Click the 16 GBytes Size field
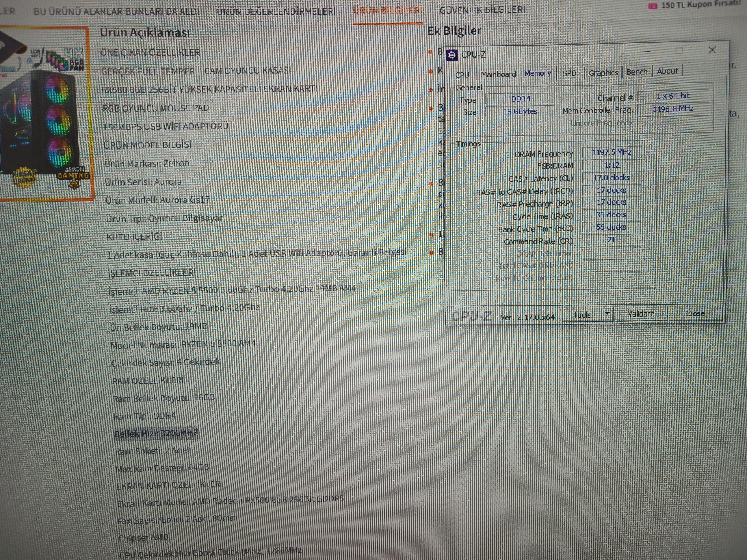The width and height of the screenshot is (747, 560). (520, 112)
